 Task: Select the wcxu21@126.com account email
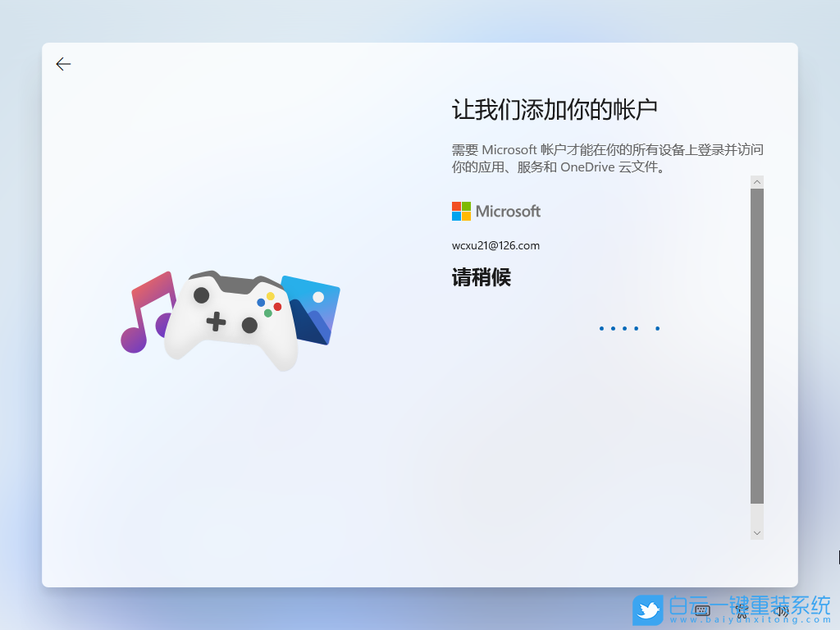(x=495, y=245)
